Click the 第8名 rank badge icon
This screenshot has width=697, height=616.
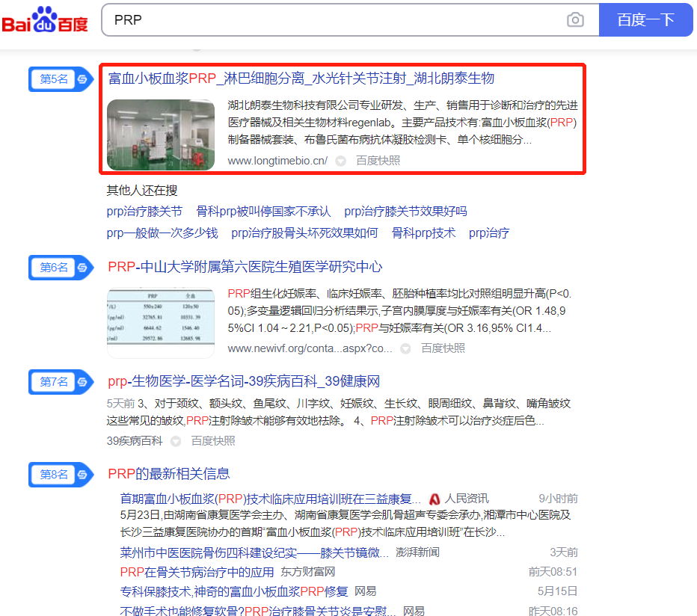(61, 475)
